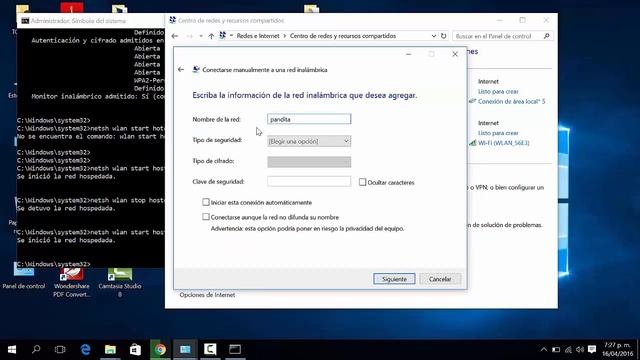Image resolution: width=640 pixels, height=360 pixels.
Task: Refresh the Control Panel address bar
Action: (443, 36)
